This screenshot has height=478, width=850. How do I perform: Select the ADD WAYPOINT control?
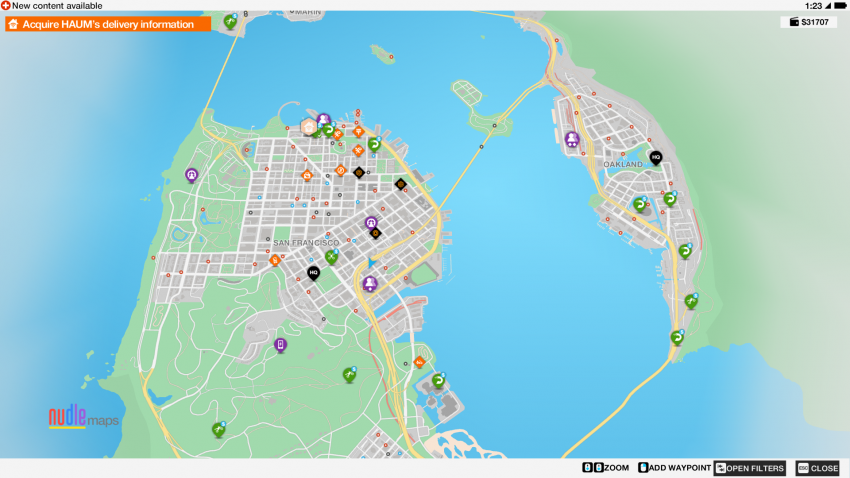tap(674, 468)
